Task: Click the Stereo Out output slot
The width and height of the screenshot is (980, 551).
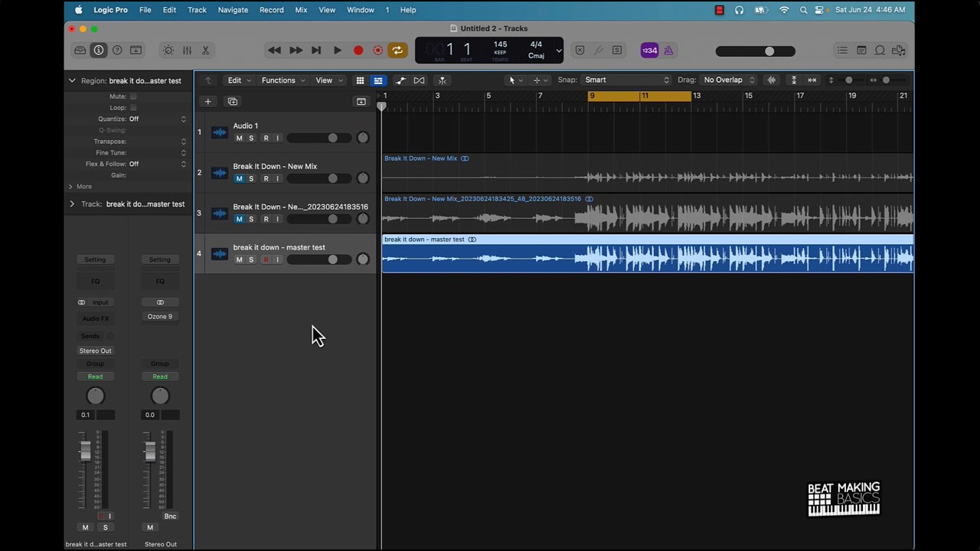Action: [x=95, y=350]
